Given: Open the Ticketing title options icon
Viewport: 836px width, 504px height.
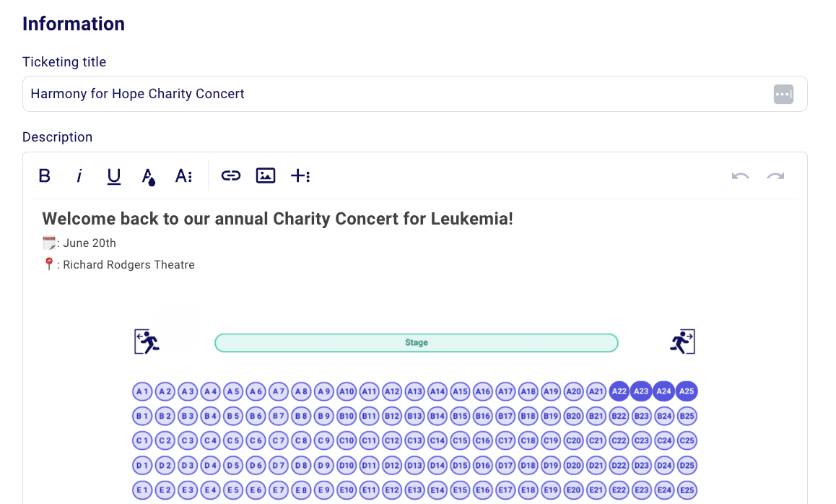Looking at the screenshot, I should pyautogui.click(x=783, y=94).
